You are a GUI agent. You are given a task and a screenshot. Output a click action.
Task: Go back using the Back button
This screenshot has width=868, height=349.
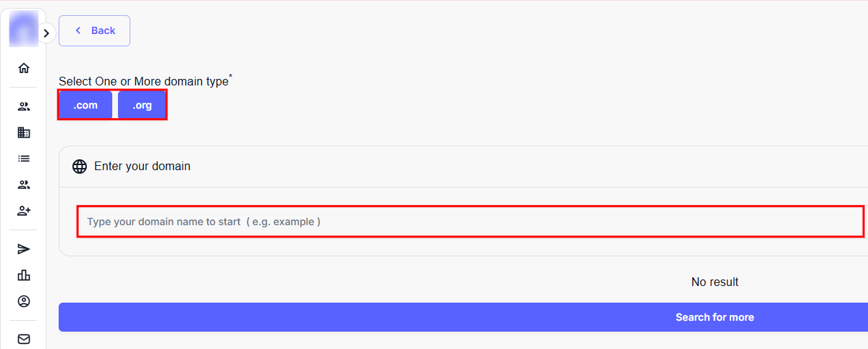tap(94, 30)
